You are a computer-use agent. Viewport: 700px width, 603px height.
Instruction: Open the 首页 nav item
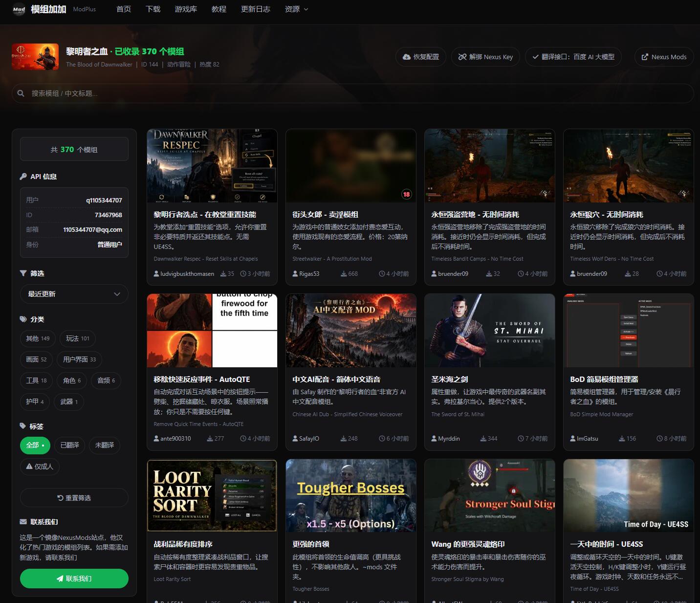click(x=124, y=9)
